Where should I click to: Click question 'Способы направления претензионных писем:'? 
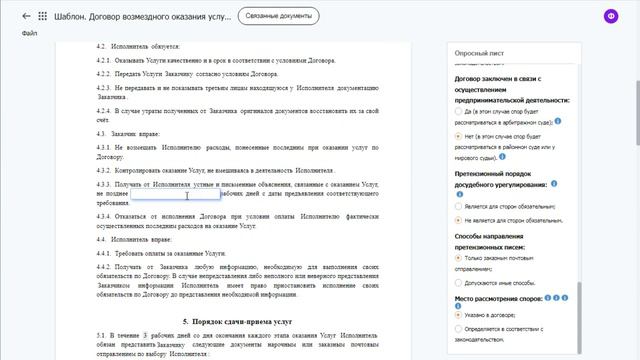coord(490,242)
